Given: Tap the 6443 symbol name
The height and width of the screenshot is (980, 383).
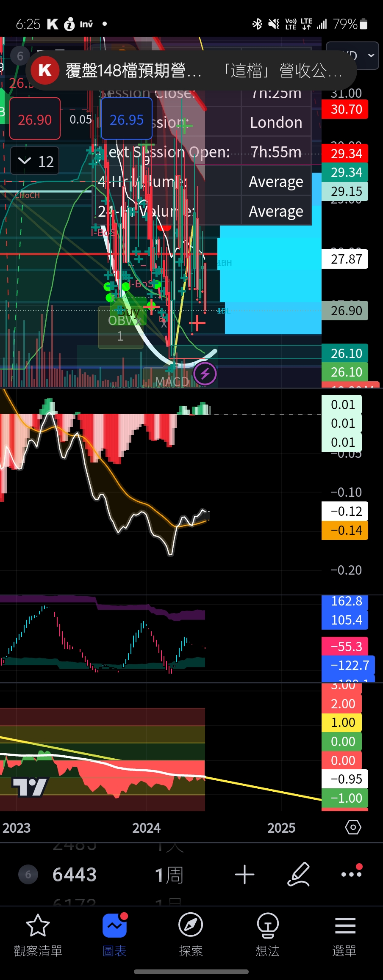Looking at the screenshot, I should [75, 875].
